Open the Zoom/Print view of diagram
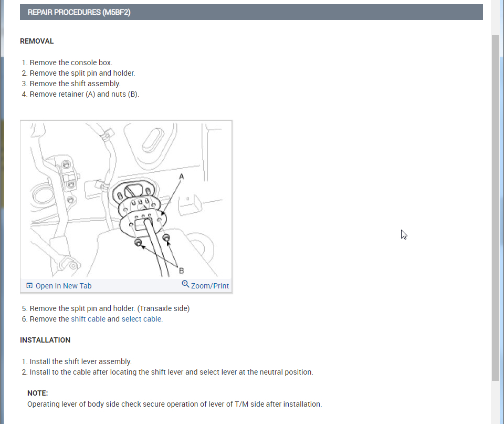This screenshot has width=504, height=424. coord(209,286)
